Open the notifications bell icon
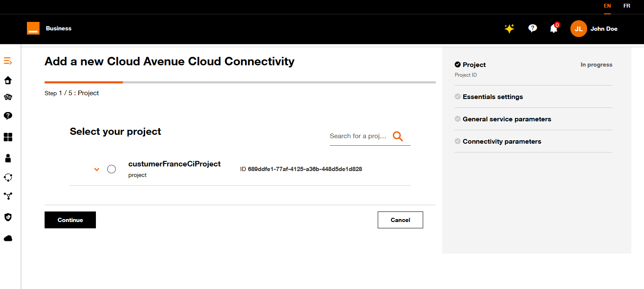 (554, 28)
